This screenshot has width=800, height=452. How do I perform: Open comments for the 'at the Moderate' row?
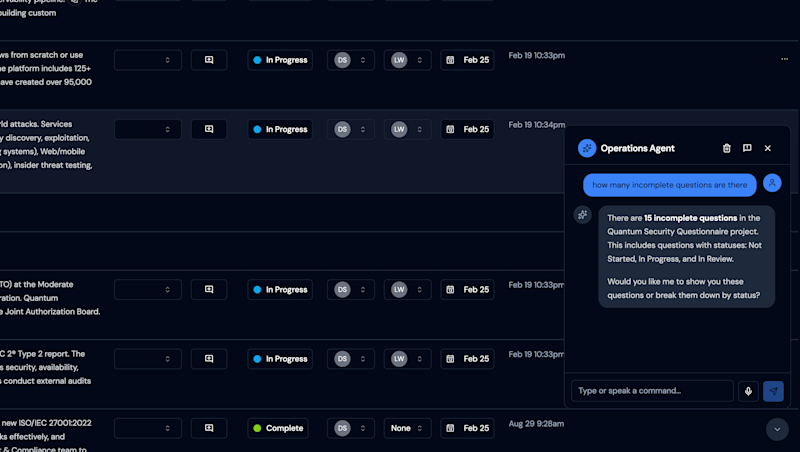coord(209,290)
